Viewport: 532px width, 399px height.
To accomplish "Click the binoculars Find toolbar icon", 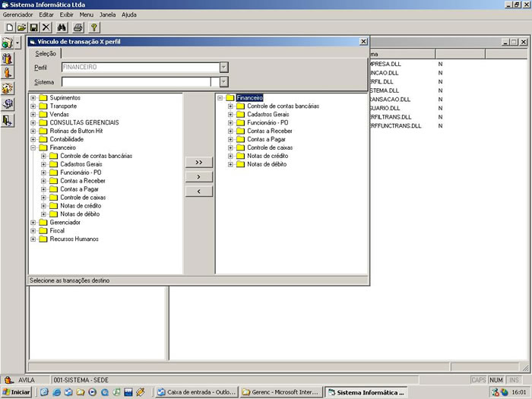I will tap(62, 27).
